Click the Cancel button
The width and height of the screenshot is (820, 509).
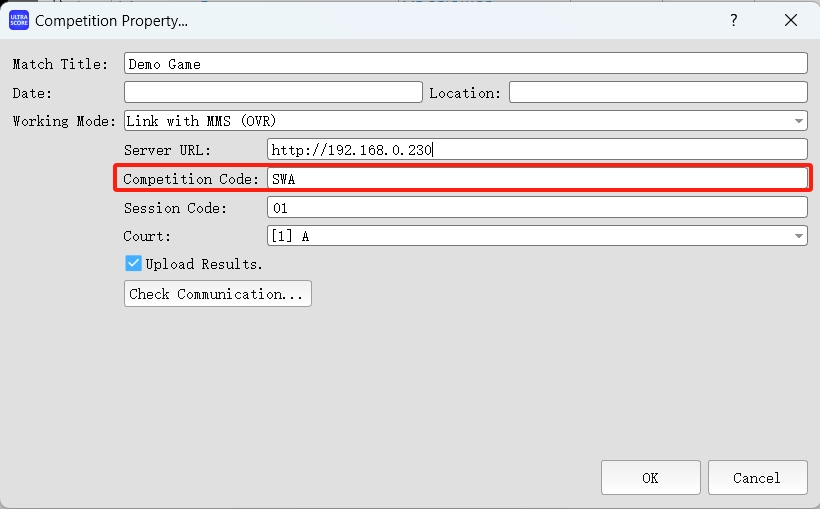(x=757, y=478)
